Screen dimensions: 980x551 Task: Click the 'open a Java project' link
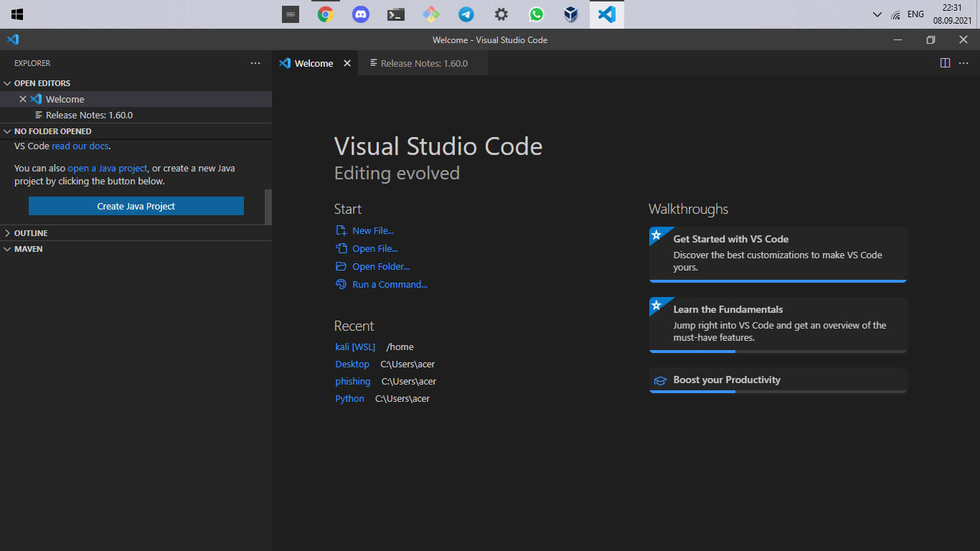coord(108,169)
